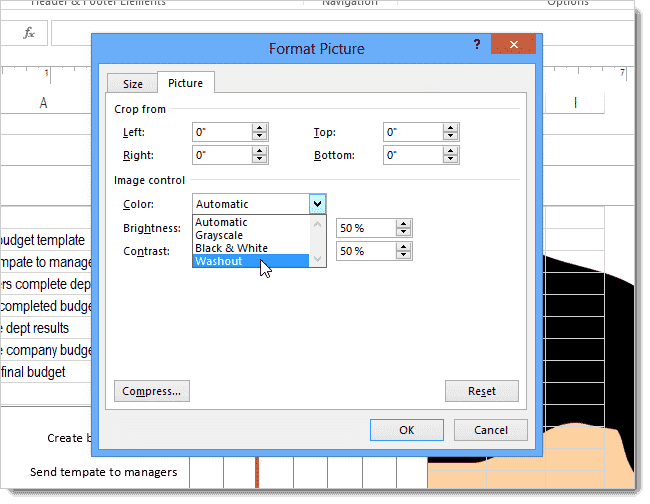The width and height of the screenshot is (650, 504).
Task: Decrease the Right crop value
Action: [x=260, y=159]
